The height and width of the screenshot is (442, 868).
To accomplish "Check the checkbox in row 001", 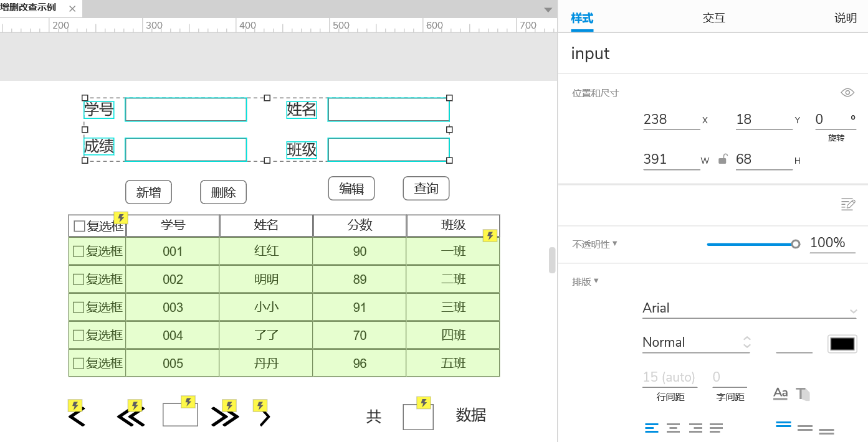I will 79,252.
